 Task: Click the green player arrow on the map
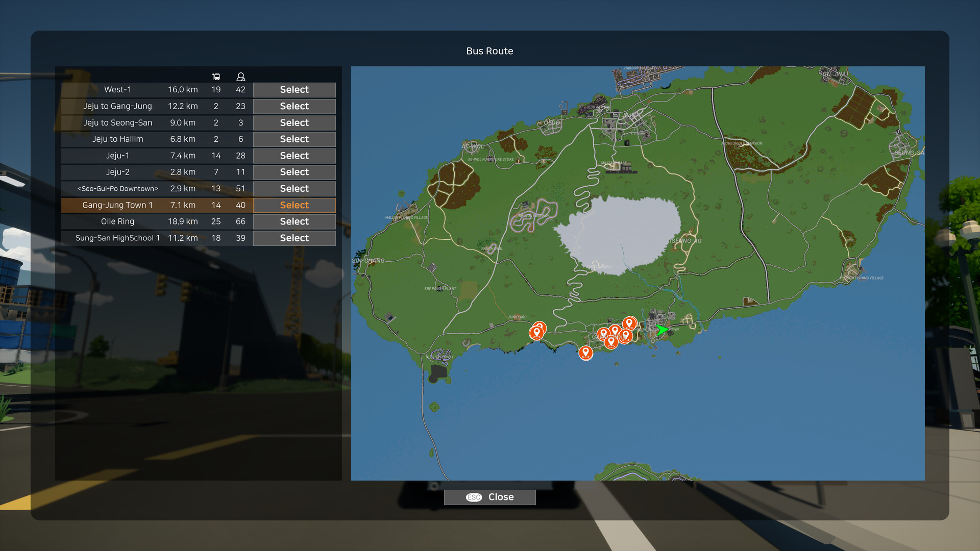[661, 331]
